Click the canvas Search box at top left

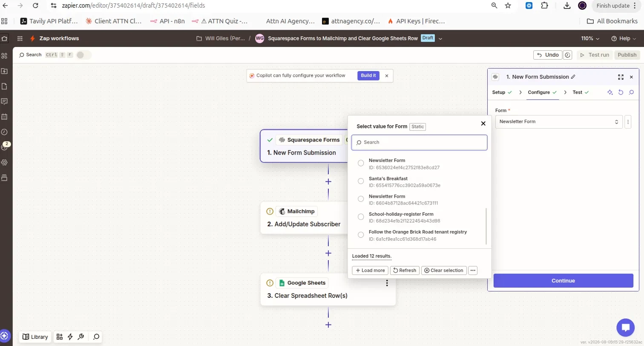coord(46,55)
